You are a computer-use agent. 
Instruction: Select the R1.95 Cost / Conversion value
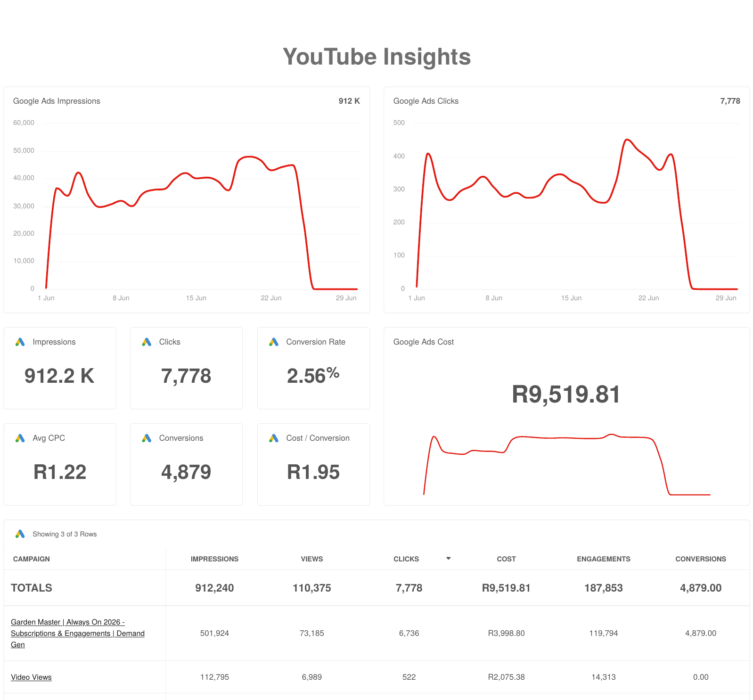(313, 472)
